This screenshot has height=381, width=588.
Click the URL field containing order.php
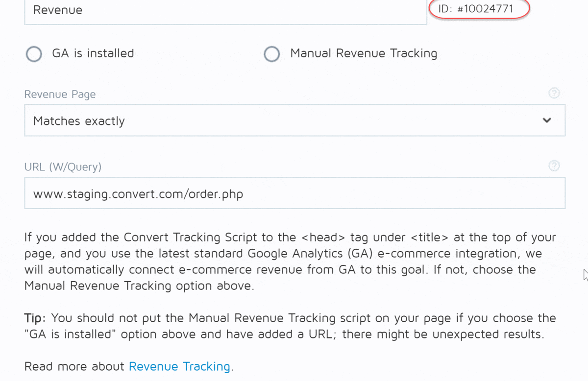click(294, 193)
